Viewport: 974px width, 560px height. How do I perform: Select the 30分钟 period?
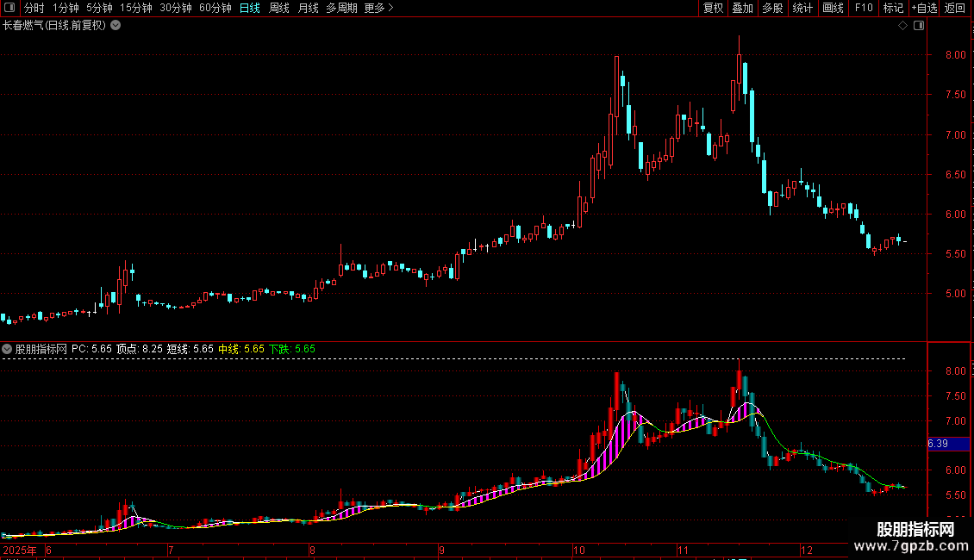click(x=176, y=8)
